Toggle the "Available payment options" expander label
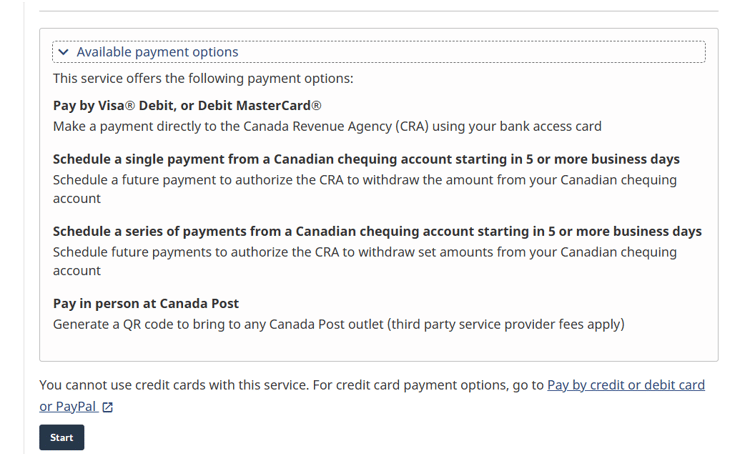745x456 pixels. 157,52
